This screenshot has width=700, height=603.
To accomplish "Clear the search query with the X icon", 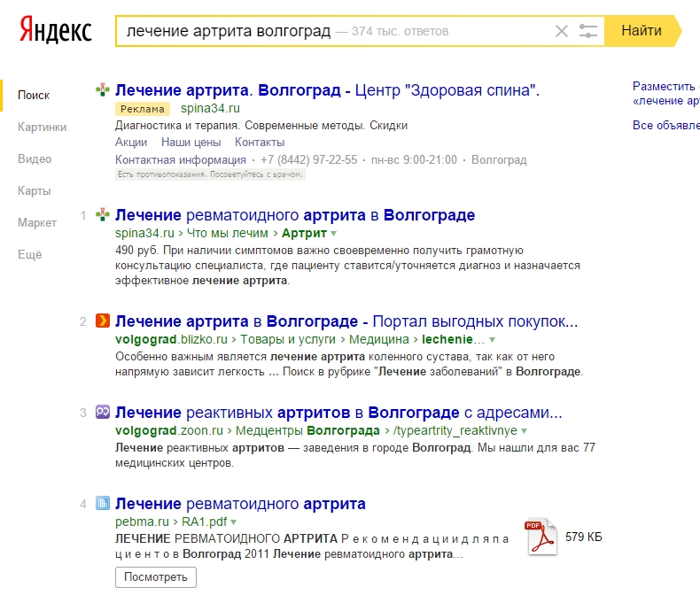I will [561, 31].
